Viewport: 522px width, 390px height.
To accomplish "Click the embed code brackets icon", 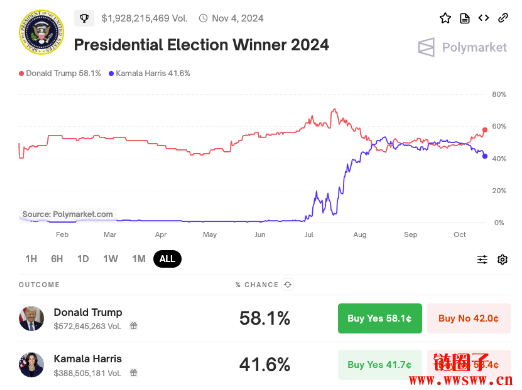I will tap(484, 18).
